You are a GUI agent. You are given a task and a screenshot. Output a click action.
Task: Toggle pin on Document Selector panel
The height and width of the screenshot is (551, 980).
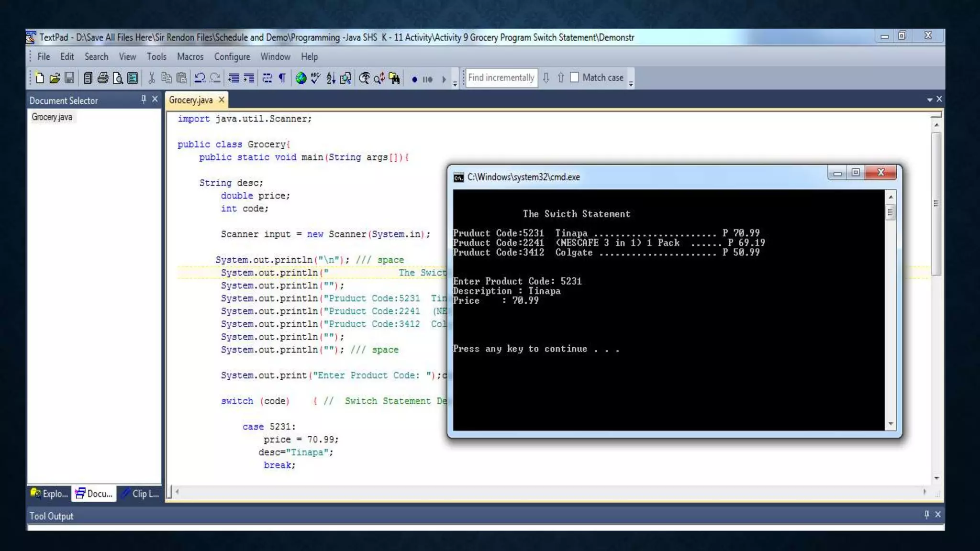pyautogui.click(x=144, y=99)
